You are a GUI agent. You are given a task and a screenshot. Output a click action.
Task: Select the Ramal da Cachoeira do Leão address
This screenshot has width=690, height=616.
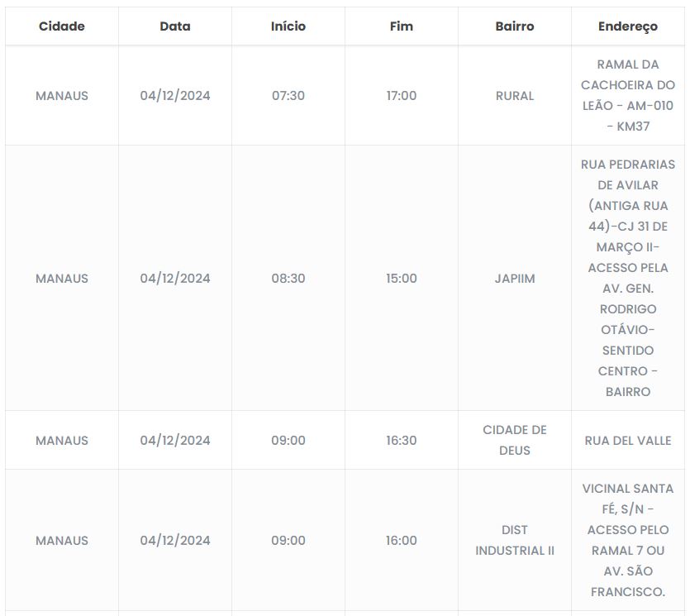(x=628, y=96)
